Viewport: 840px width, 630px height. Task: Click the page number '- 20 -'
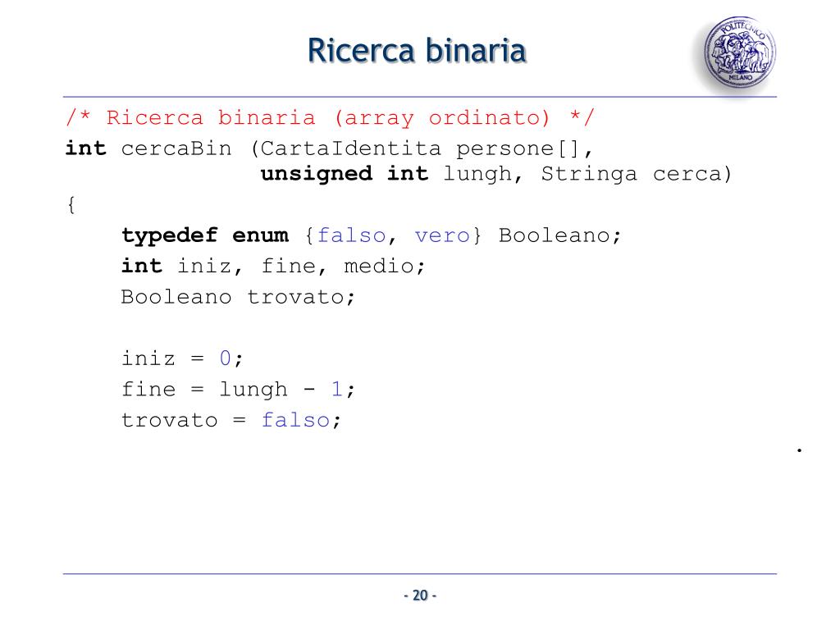[x=420, y=596]
